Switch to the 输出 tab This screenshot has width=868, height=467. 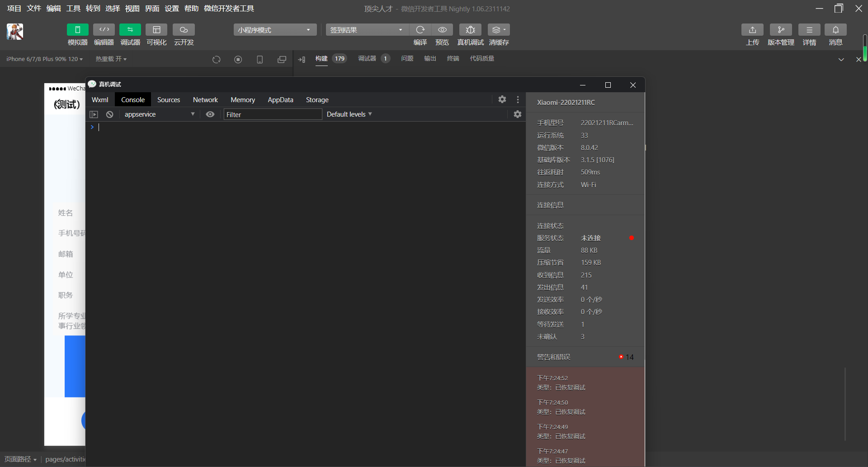tap(430, 59)
